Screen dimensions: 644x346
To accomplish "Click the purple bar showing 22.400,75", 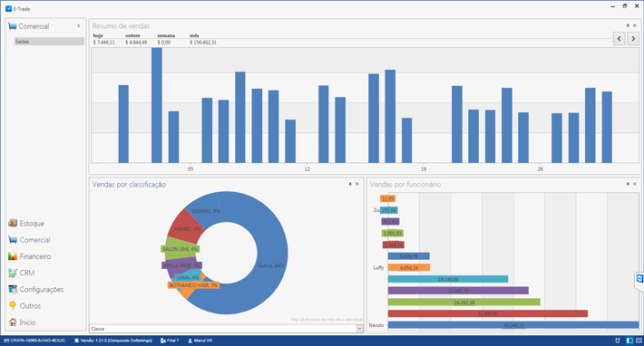I will point(458,291).
